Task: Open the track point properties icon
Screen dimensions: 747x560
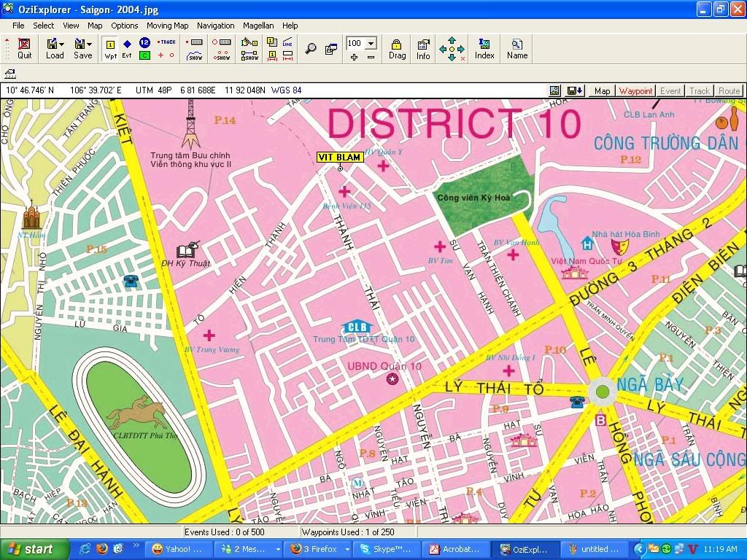Action: pyautogui.click(x=222, y=42)
